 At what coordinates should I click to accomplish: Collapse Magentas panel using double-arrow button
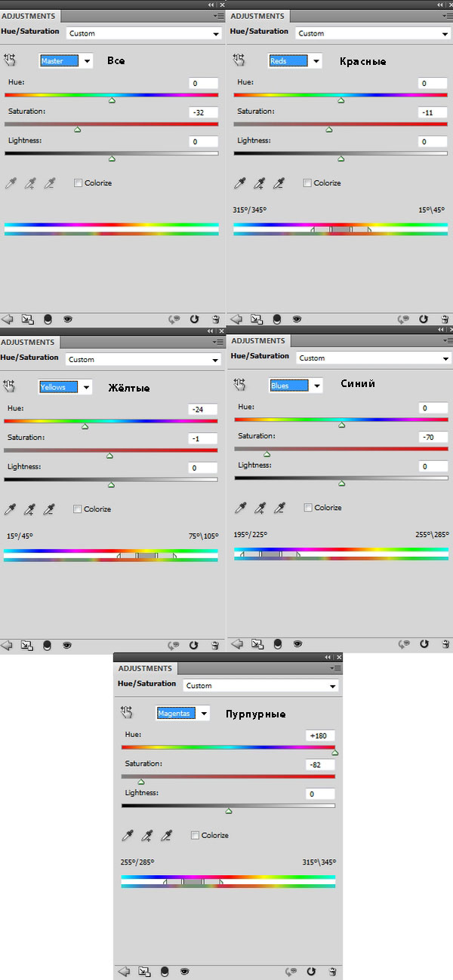point(328,657)
